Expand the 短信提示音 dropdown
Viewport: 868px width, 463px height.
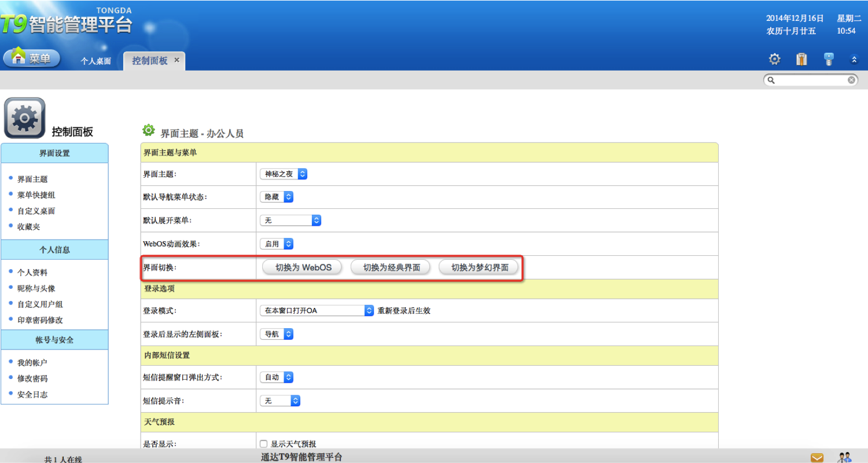280,400
